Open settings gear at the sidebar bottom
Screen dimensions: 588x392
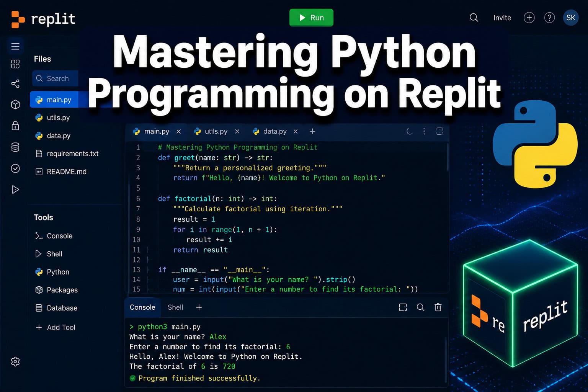(x=15, y=361)
